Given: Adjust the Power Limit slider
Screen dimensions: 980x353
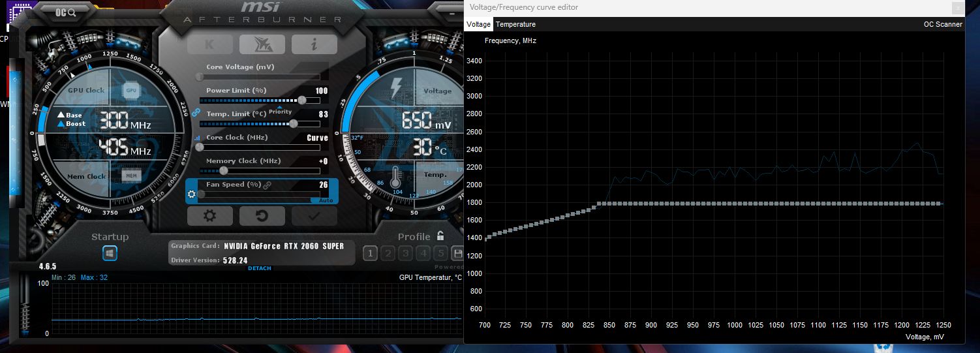Looking at the screenshot, I should 260,100.
